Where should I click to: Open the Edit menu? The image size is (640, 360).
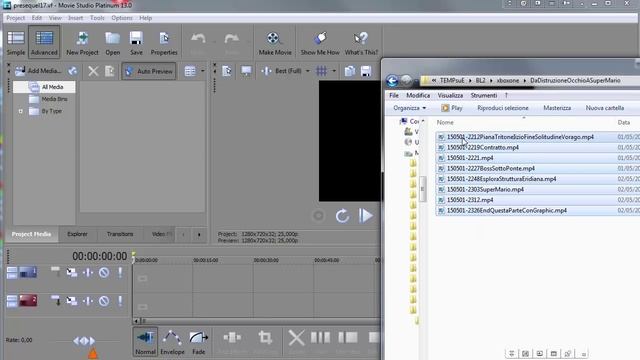pos(37,18)
